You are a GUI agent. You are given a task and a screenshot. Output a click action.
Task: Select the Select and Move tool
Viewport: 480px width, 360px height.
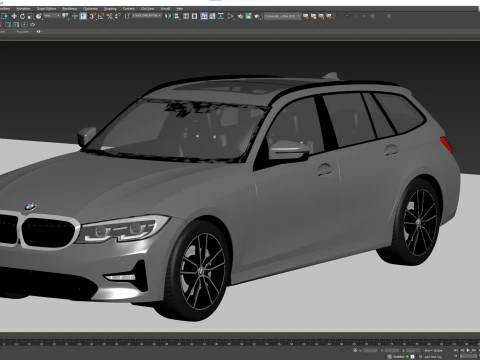click(x=14, y=16)
